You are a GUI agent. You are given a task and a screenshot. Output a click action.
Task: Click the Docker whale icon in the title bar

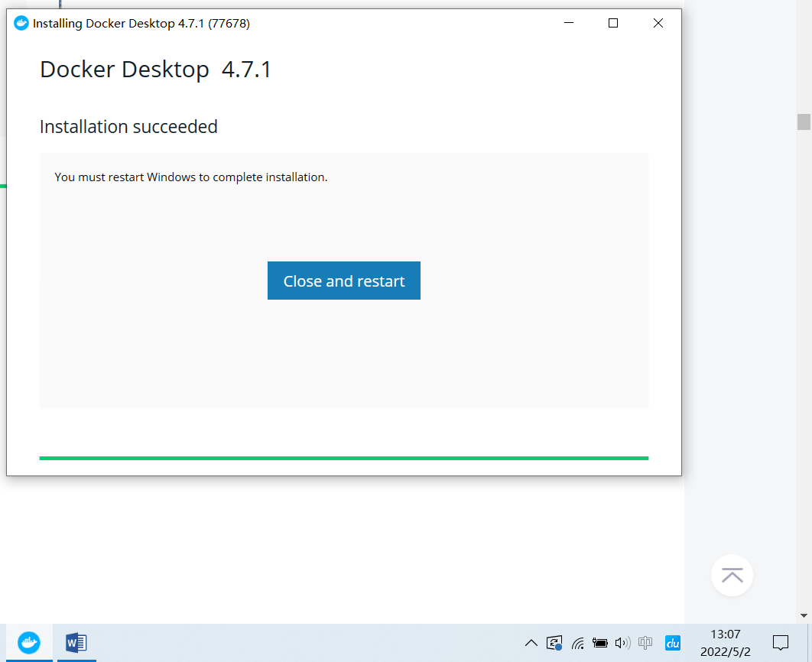pos(21,23)
